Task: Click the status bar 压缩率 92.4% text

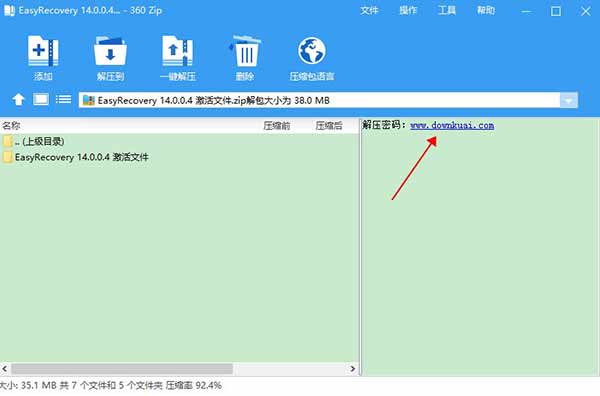Action: pos(194,385)
